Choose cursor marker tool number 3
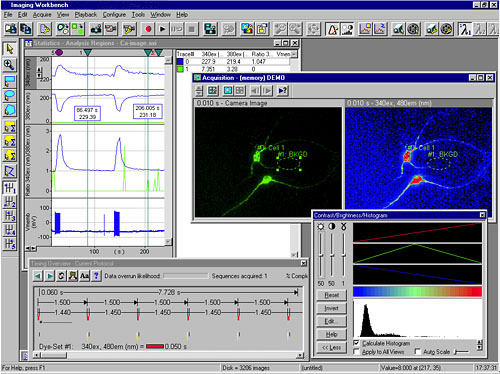 pos(10,216)
